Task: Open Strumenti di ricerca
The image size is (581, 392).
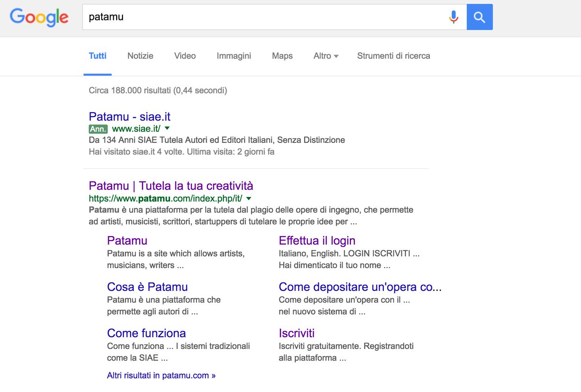Action: (393, 56)
